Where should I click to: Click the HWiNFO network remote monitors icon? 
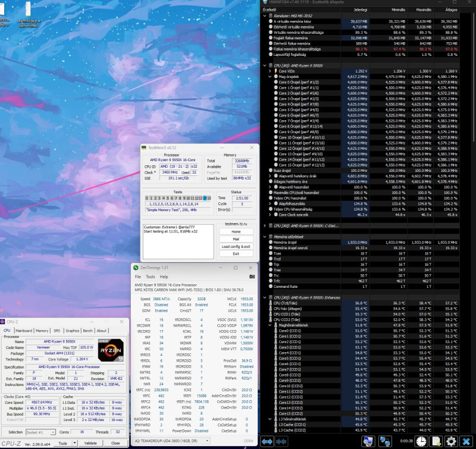coord(384,441)
